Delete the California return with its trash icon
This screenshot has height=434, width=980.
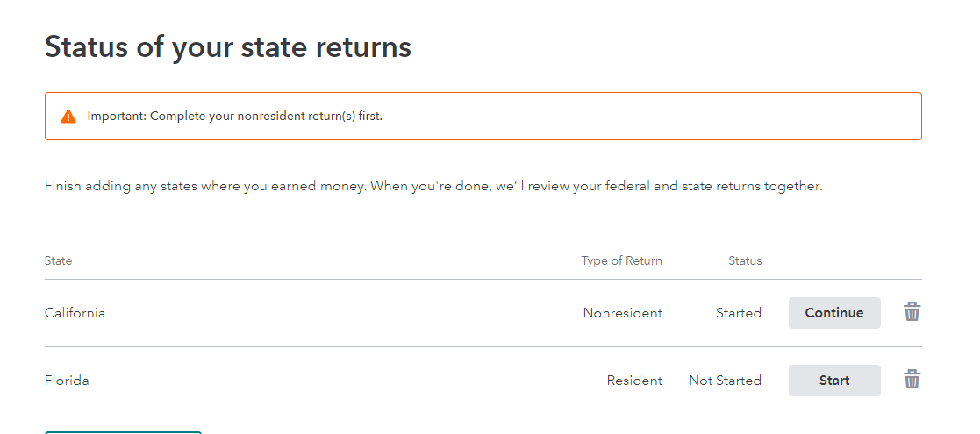(912, 311)
